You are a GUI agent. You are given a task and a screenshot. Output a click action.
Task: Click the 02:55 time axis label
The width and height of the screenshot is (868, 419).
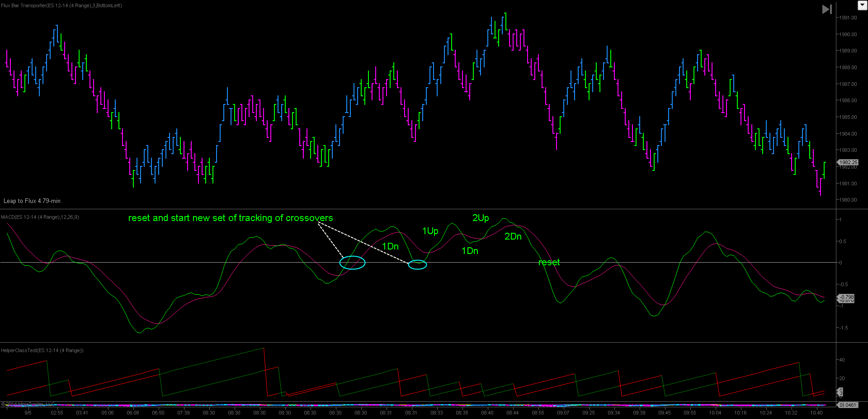(x=57, y=413)
